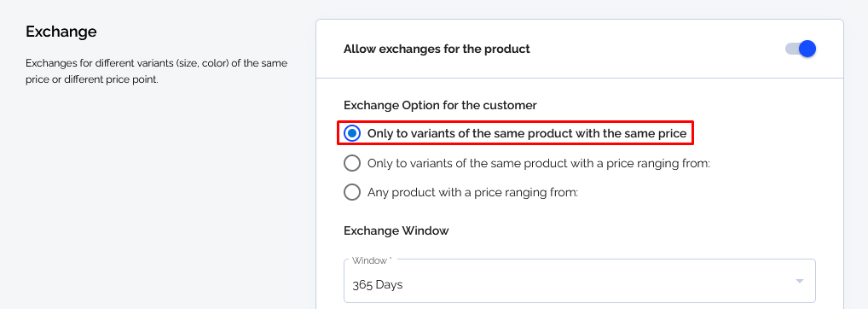Click the '(size, color)' text in description
The image size is (868, 309).
pyautogui.click(x=195, y=63)
